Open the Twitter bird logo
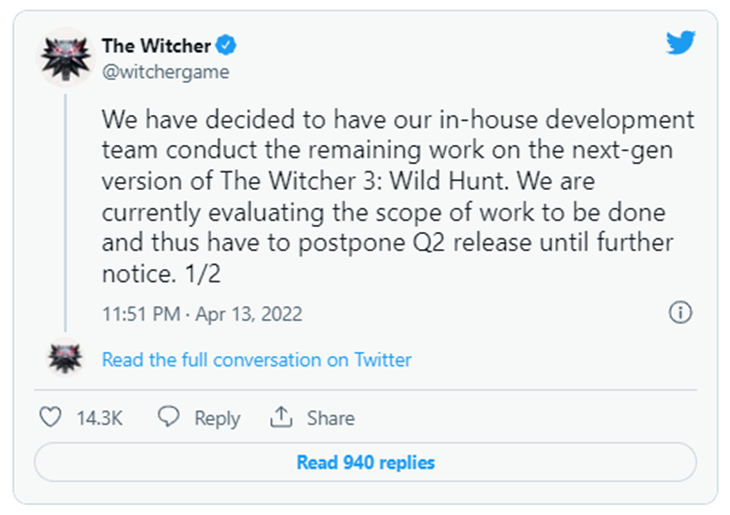Image resolution: width=730 pixels, height=515 pixels. click(x=680, y=42)
